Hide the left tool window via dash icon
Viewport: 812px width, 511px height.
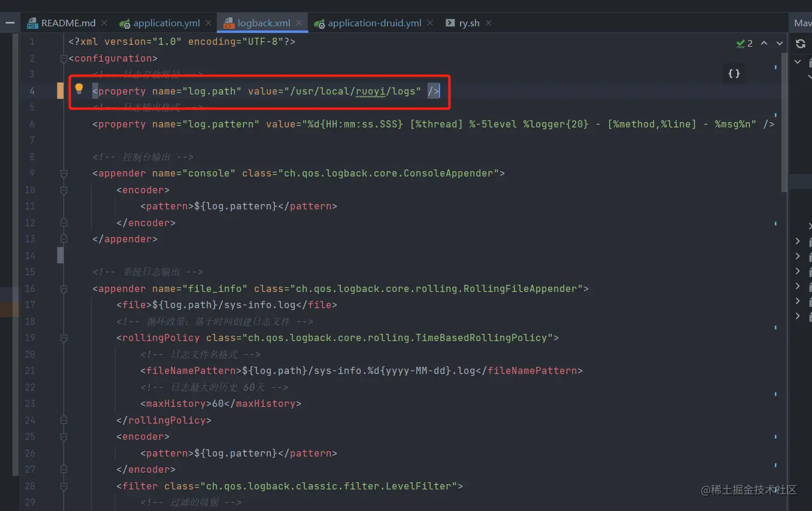point(10,23)
